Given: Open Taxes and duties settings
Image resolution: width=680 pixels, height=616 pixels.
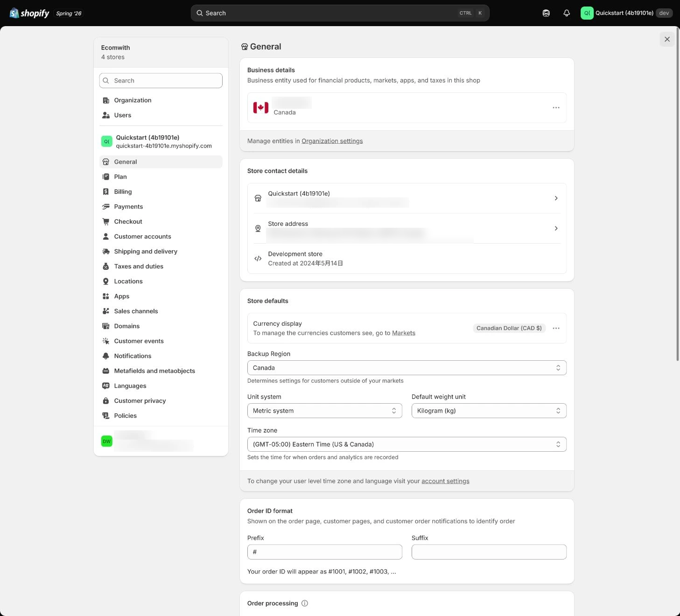Looking at the screenshot, I should point(161,266).
